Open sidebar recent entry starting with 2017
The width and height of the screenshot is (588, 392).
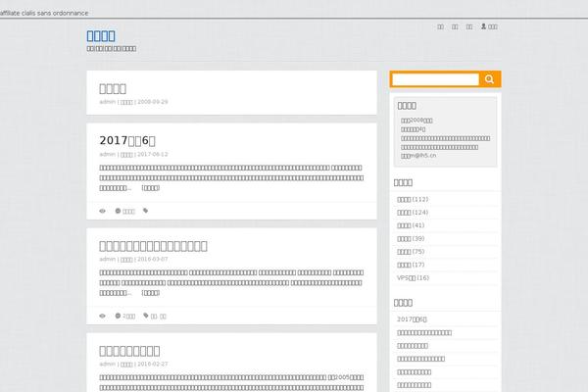point(412,319)
